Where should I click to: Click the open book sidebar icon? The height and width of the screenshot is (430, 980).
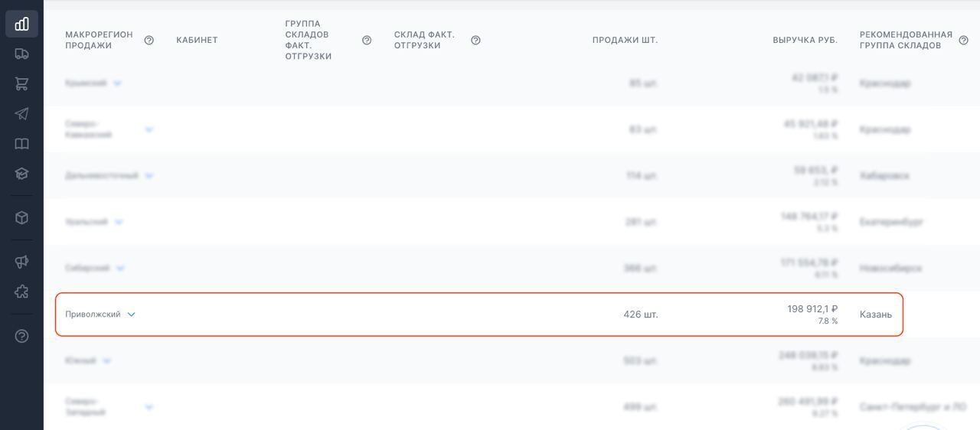pos(21,144)
